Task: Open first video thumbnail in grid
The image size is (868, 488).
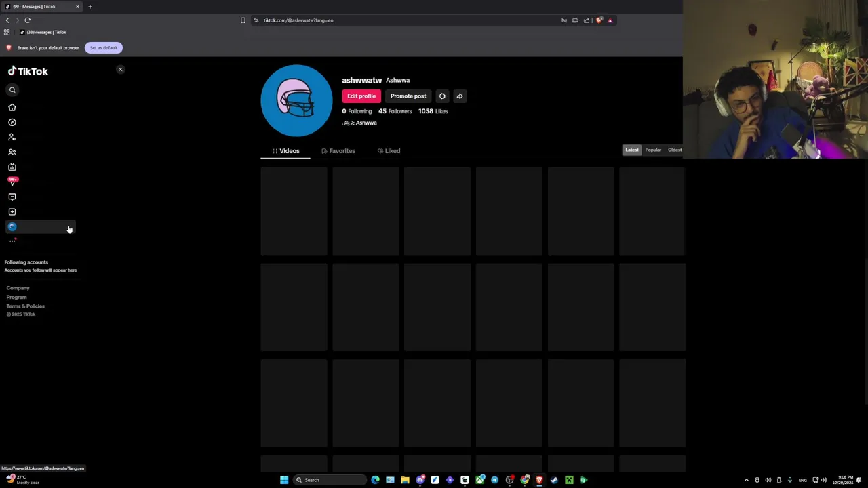Action: pos(294,211)
